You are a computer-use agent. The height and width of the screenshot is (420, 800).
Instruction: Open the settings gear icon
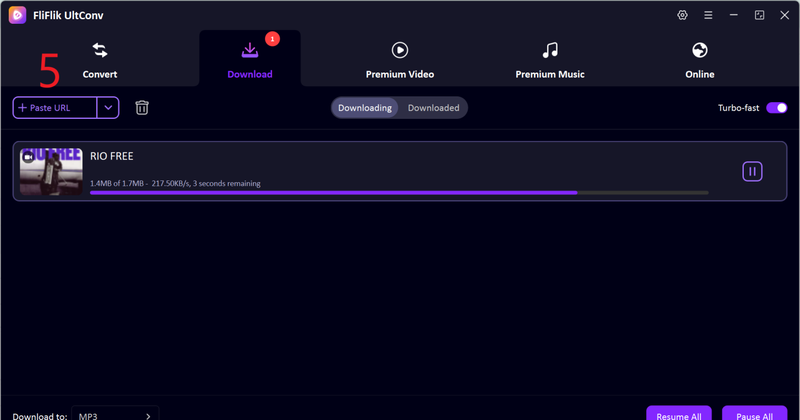[682, 15]
